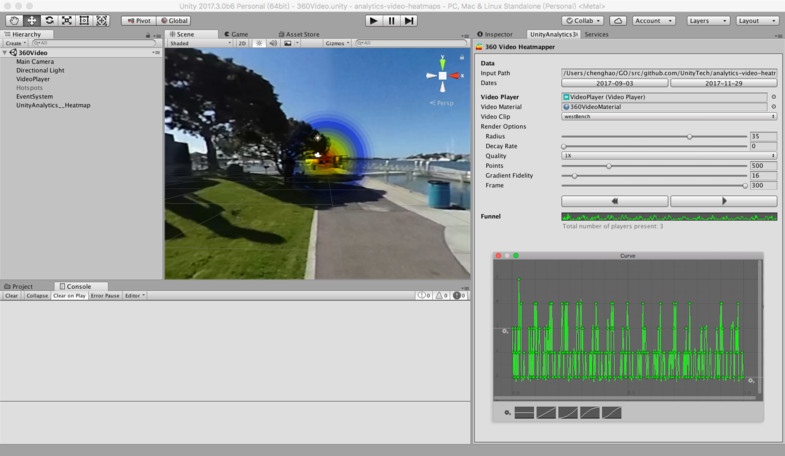Switch to the Services tab
785x456 pixels.
pyautogui.click(x=596, y=34)
